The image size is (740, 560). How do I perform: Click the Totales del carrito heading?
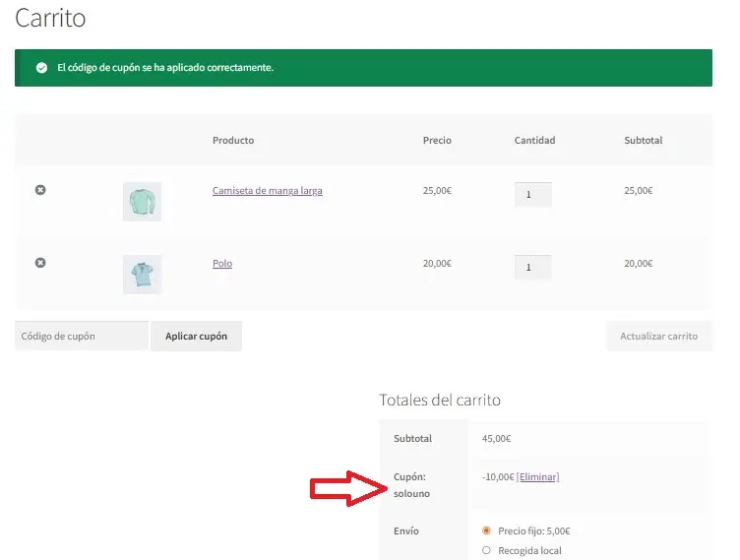[x=440, y=401]
